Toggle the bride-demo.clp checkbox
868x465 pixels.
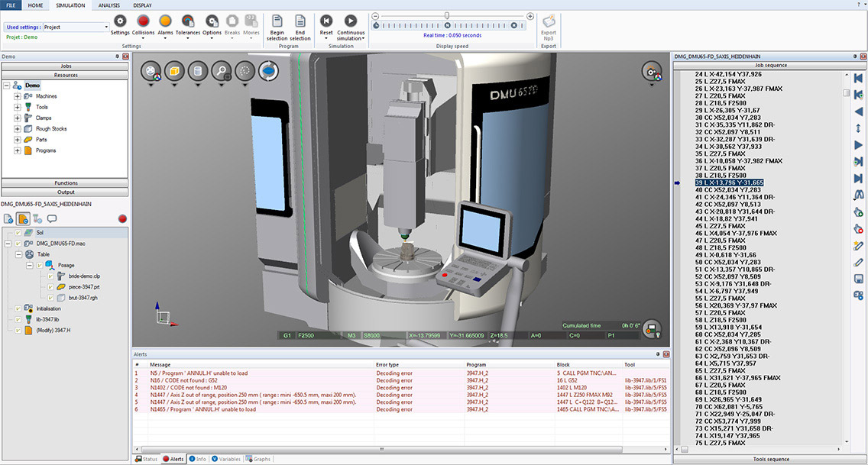[50, 276]
